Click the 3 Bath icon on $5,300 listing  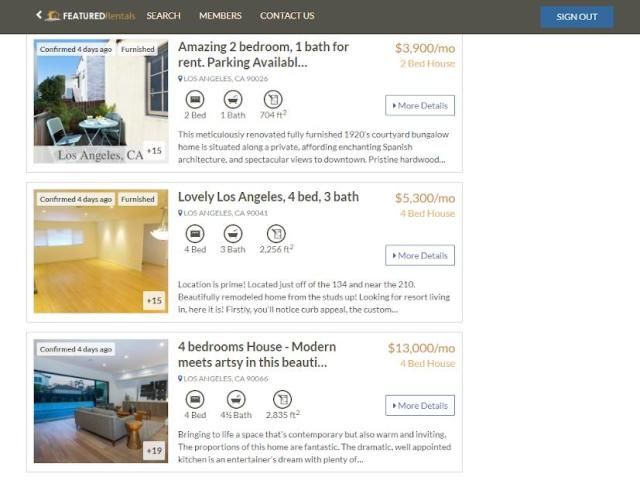(233, 233)
